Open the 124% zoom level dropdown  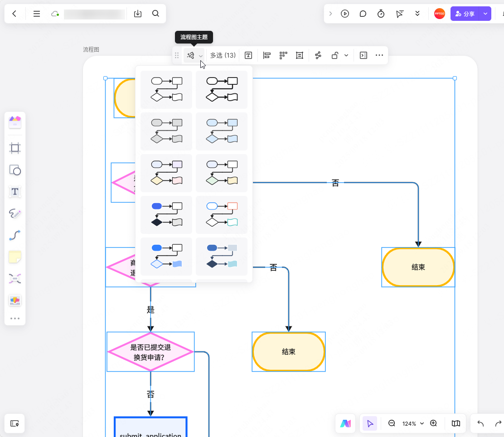[413, 423]
